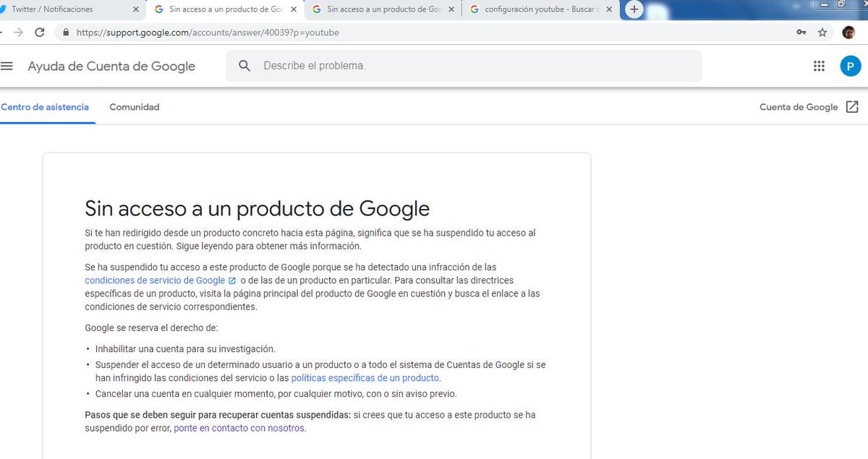Focus the Describe el problema search field
The image size is (868, 459).
point(464,66)
